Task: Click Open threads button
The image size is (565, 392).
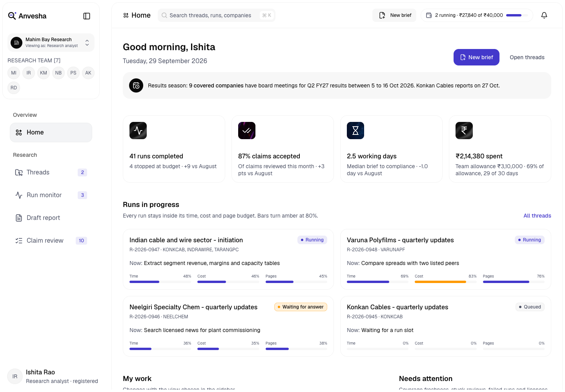Action: tap(527, 57)
